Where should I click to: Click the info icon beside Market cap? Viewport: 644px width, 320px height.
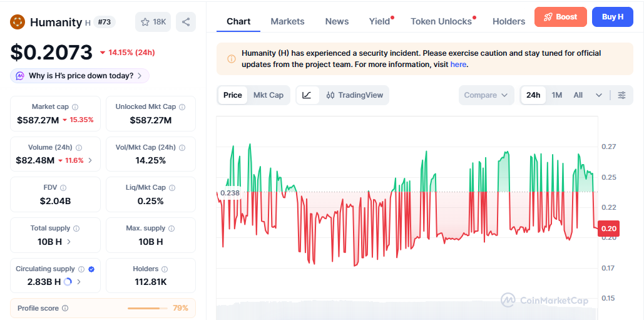coord(75,107)
